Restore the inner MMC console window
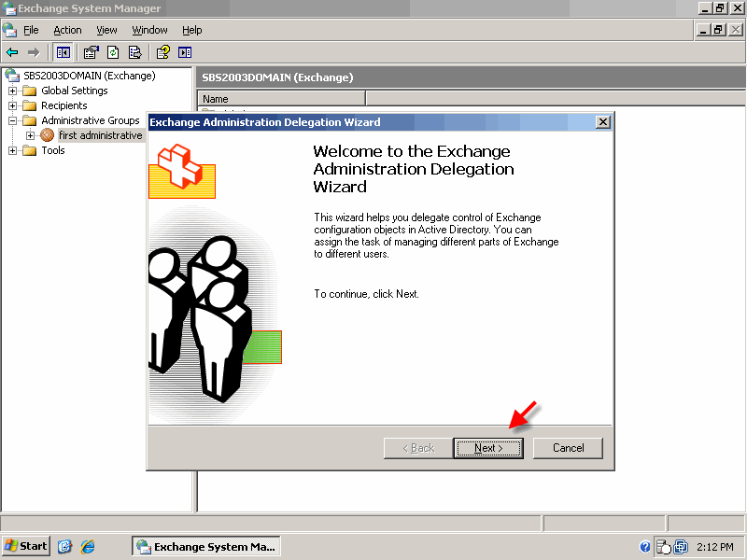 pos(718,30)
